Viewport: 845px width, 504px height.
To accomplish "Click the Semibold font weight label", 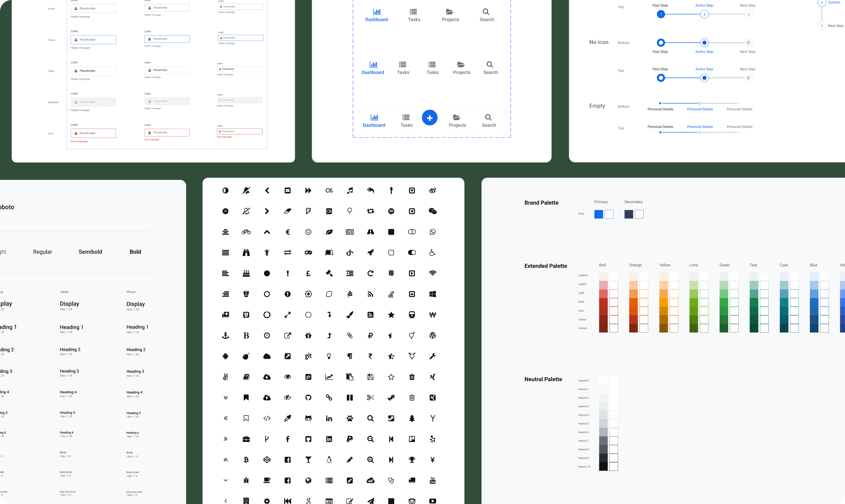I will (90, 252).
